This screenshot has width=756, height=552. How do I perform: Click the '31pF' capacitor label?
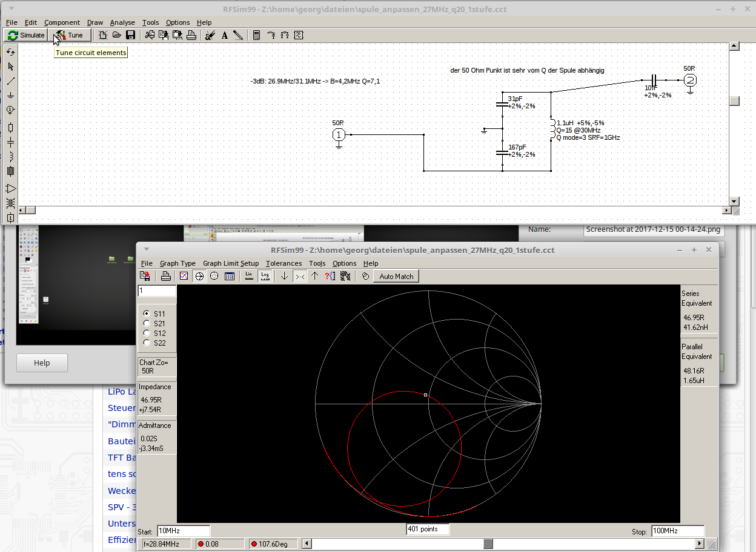(x=515, y=99)
